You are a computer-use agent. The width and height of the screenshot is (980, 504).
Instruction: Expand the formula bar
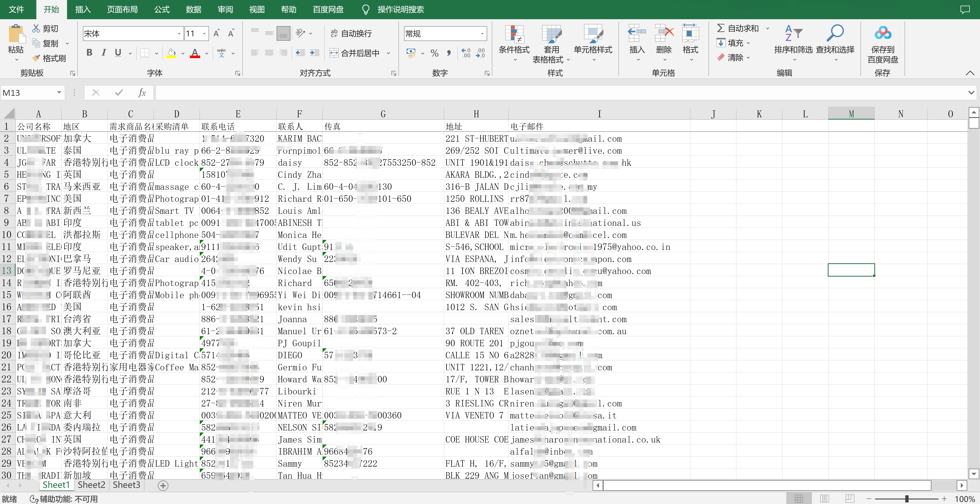(971, 92)
